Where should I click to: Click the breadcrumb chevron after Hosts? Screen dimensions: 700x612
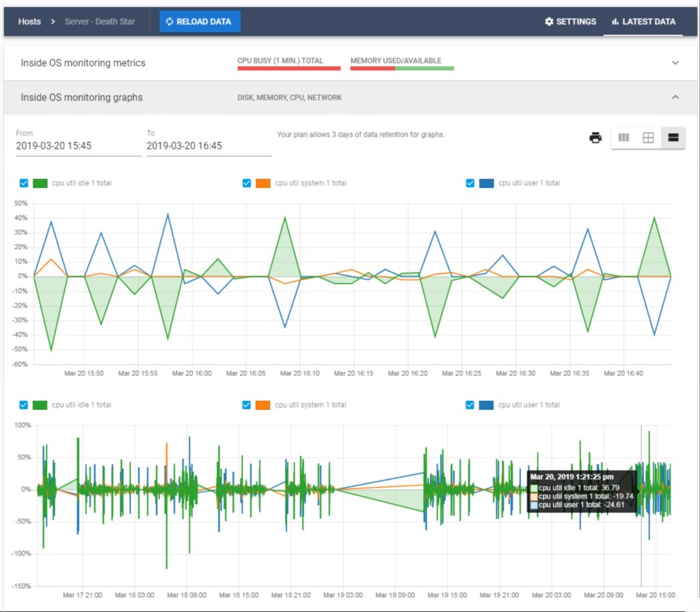[53, 21]
